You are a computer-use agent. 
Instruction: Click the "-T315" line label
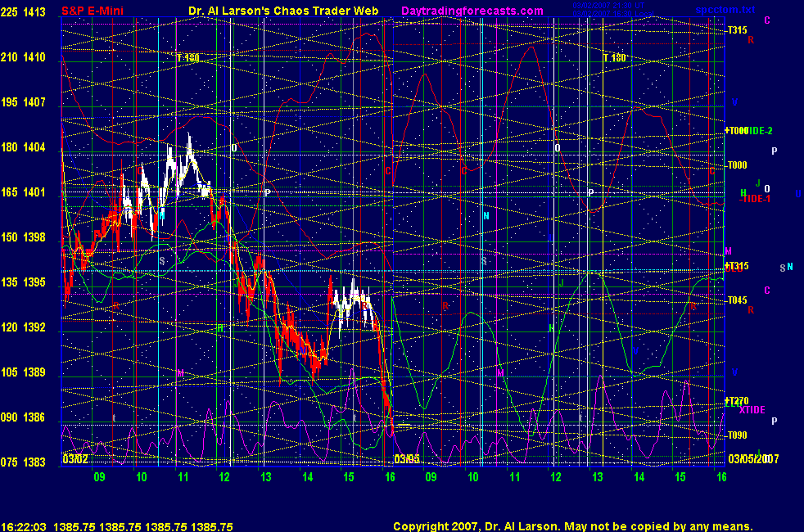[x=737, y=30]
